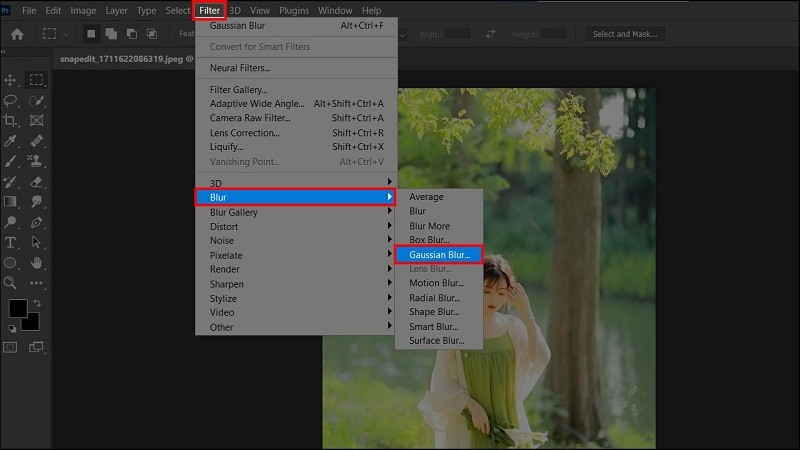Click the Height input field

point(554,34)
